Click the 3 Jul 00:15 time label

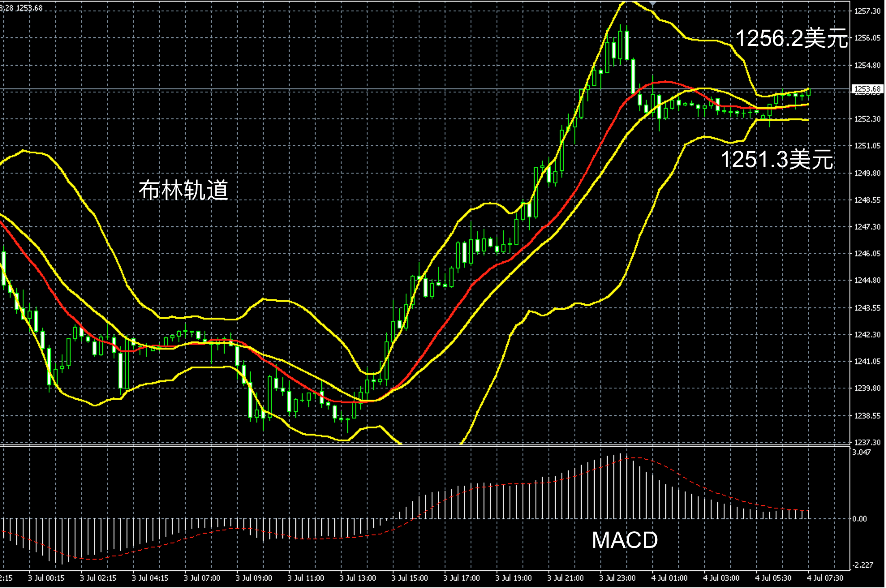click(46, 578)
